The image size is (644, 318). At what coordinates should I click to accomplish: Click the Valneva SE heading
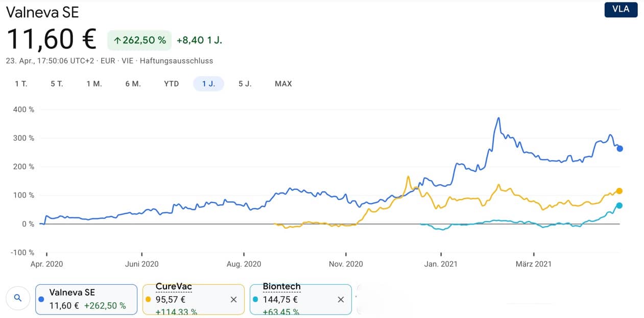point(42,12)
